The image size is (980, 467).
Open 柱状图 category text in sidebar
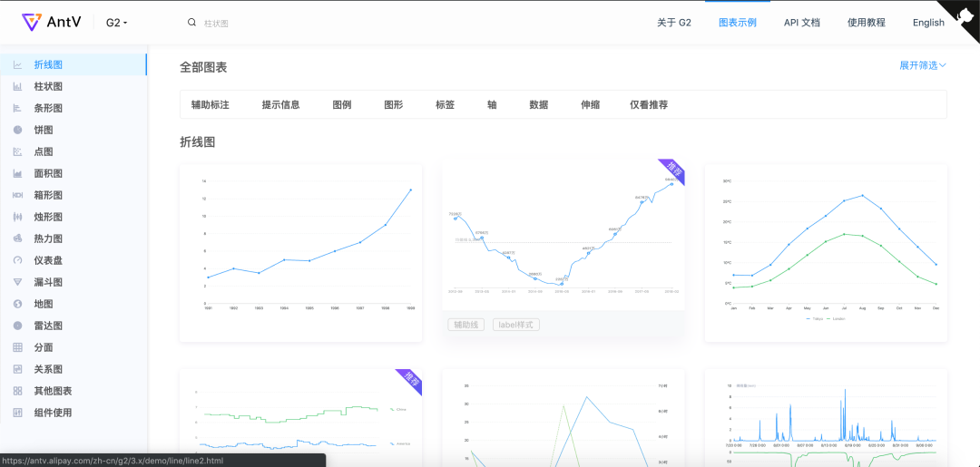tap(48, 87)
